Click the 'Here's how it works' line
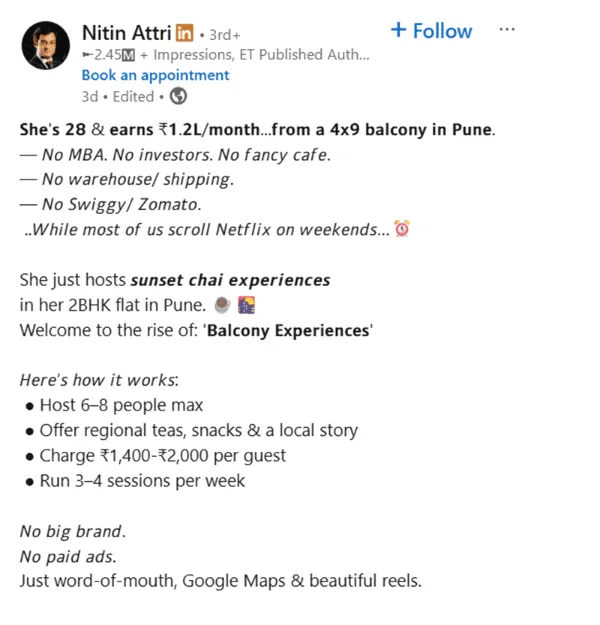600x625 pixels. (x=99, y=380)
